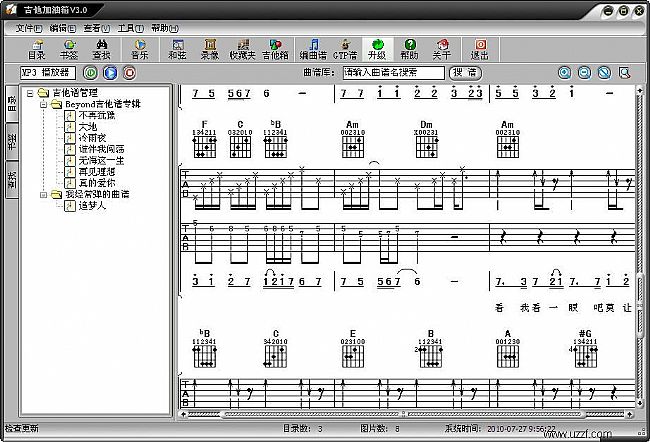Click the 图片数: 8 status entry
The image size is (650, 442).
coord(380,428)
